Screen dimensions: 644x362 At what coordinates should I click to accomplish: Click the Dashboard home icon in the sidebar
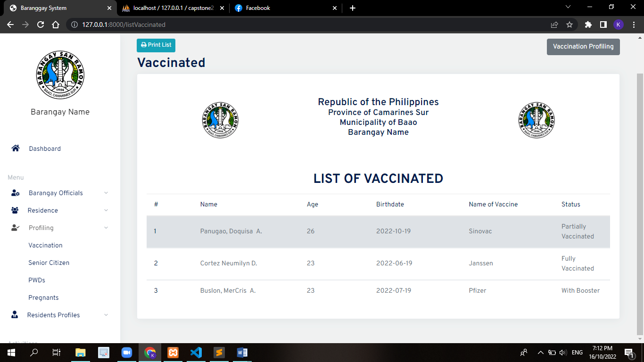pyautogui.click(x=15, y=148)
